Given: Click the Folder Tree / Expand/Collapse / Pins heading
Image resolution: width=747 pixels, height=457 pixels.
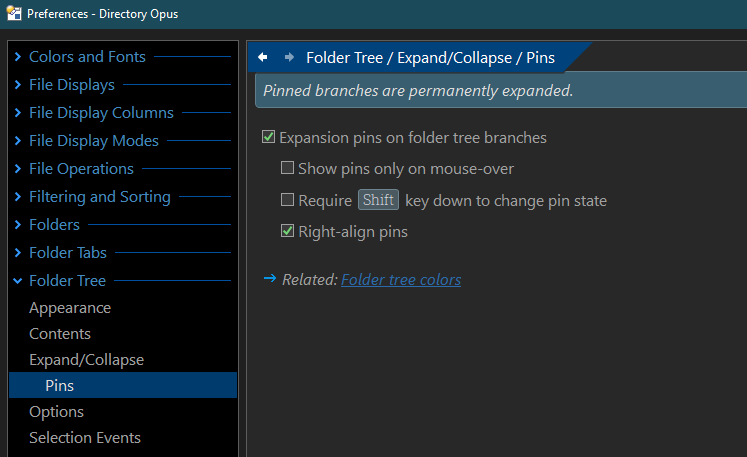Looking at the screenshot, I should pyautogui.click(x=430, y=58).
